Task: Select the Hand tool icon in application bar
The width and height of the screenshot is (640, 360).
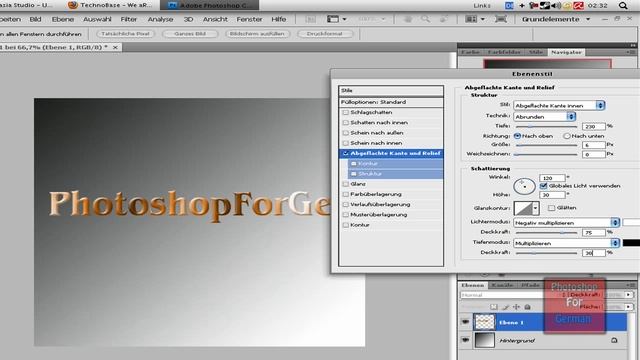Action: coord(408,19)
